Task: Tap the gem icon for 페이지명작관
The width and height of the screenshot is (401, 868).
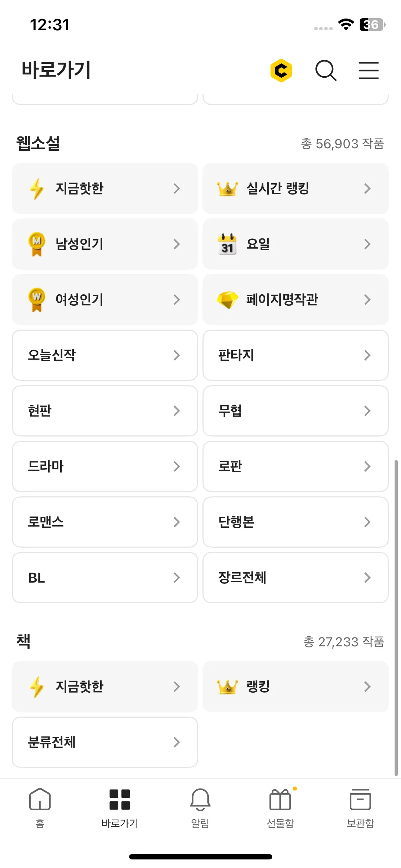Action: [x=227, y=300]
